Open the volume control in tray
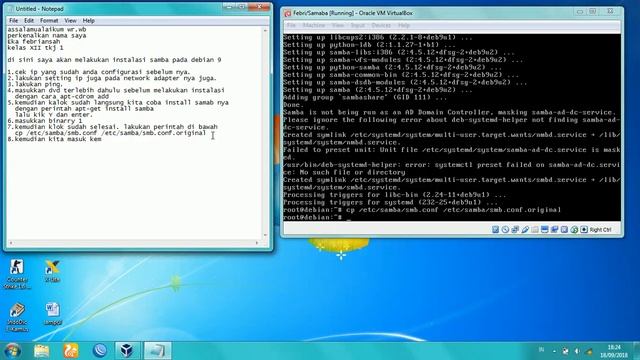Image resolution: width=640 pixels, height=360 pixels. pyautogui.click(x=577, y=351)
